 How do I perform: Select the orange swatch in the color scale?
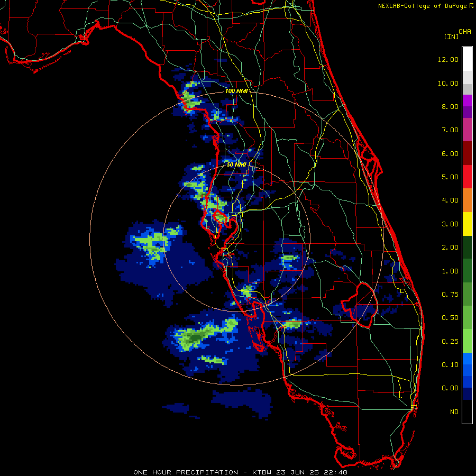pyautogui.click(x=467, y=200)
